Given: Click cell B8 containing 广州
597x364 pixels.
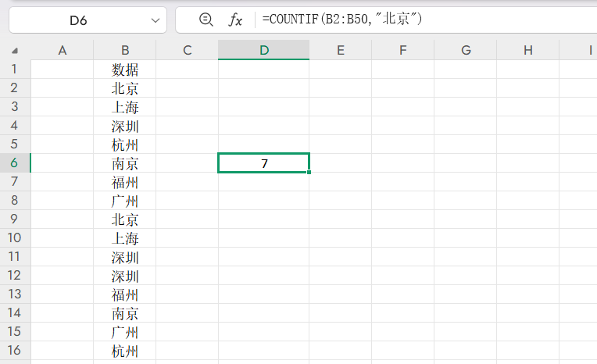Looking at the screenshot, I should coord(125,200).
